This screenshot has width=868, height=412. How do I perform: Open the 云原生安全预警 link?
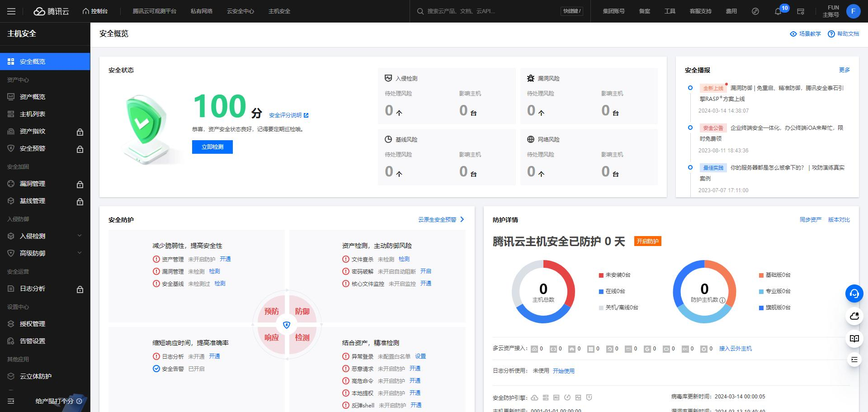click(441, 220)
